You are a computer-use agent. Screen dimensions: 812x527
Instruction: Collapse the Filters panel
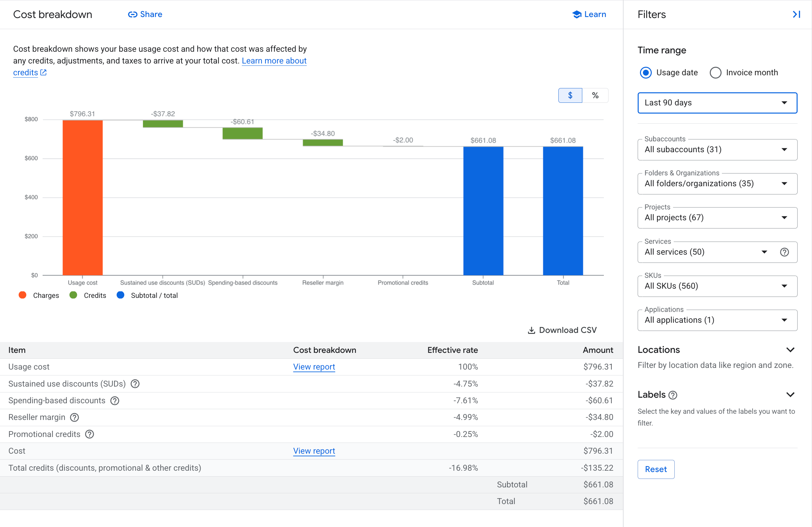797,14
